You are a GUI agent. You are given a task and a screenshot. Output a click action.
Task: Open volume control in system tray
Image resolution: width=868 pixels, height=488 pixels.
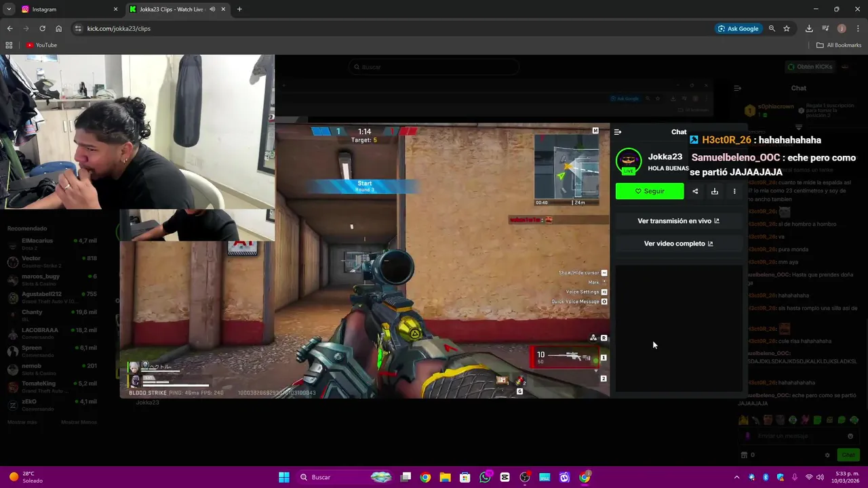(821, 477)
